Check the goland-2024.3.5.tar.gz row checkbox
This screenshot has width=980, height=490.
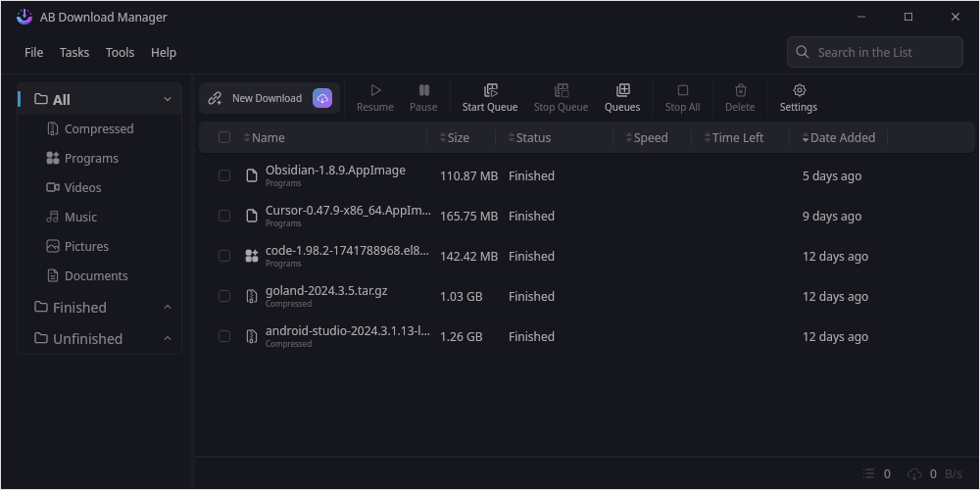click(224, 296)
